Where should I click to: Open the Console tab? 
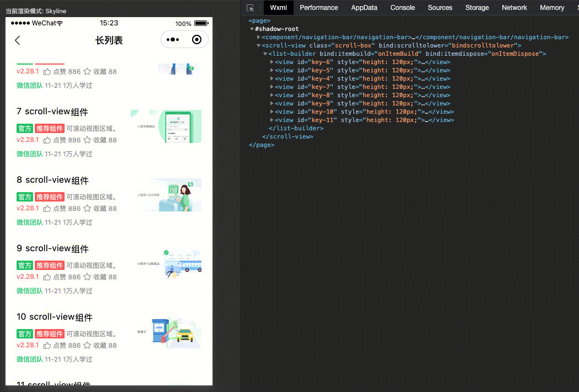point(402,8)
